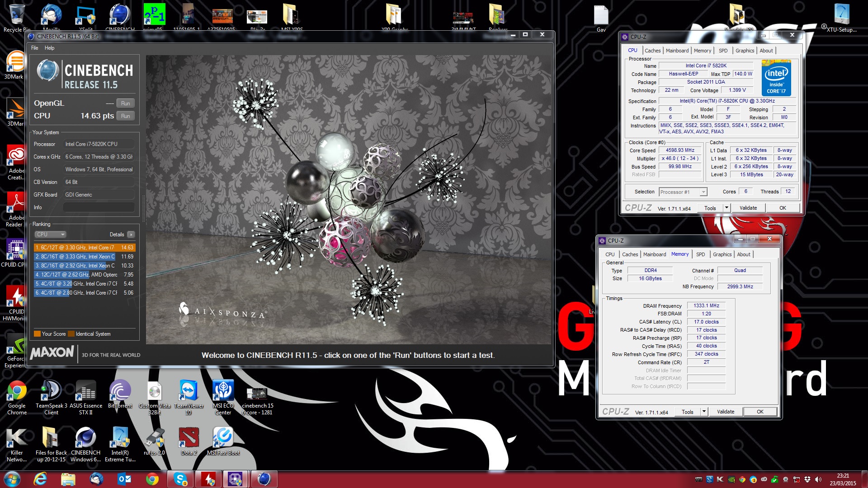The width and height of the screenshot is (868, 488).
Task: Open 3DMark desktop icon with orange sphere
Action: click(x=15, y=65)
